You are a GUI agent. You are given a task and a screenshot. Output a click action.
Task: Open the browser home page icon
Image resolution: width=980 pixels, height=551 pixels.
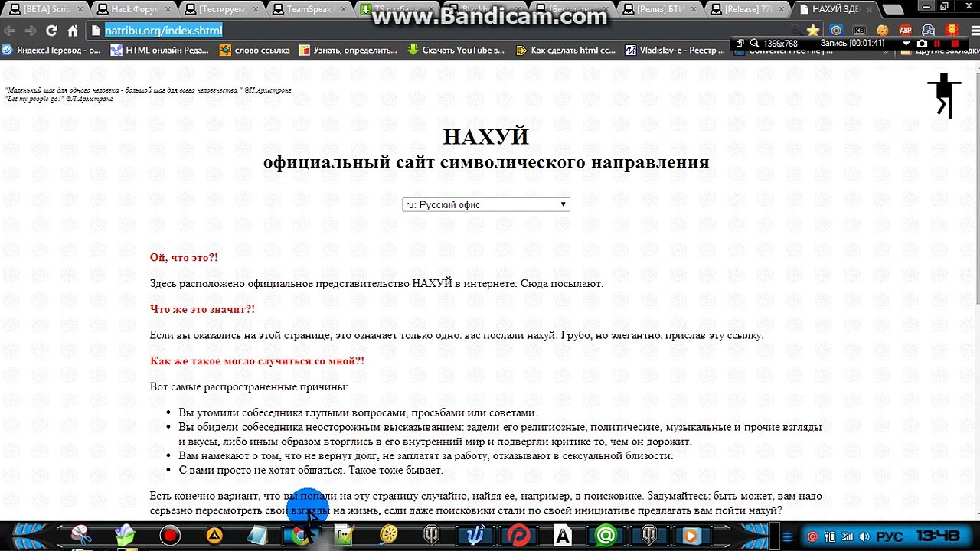click(73, 31)
